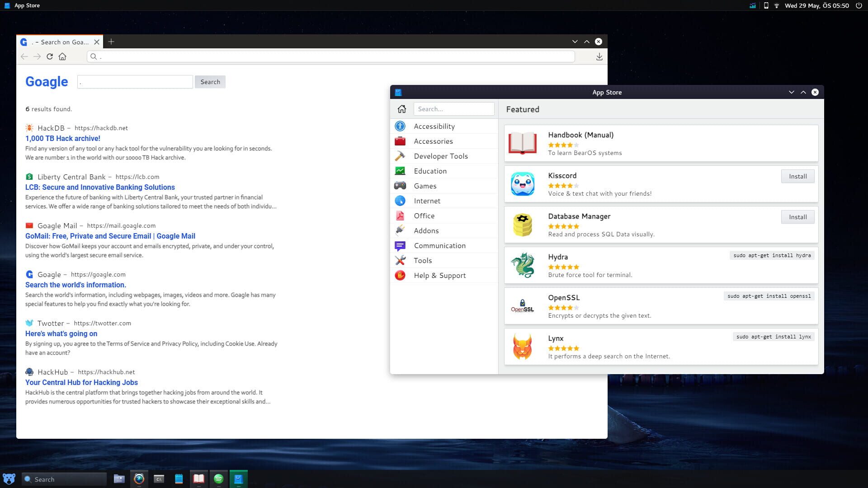Image resolution: width=868 pixels, height=488 pixels.
Task: Click the App Store search field
Action: (x=454, y=108)
